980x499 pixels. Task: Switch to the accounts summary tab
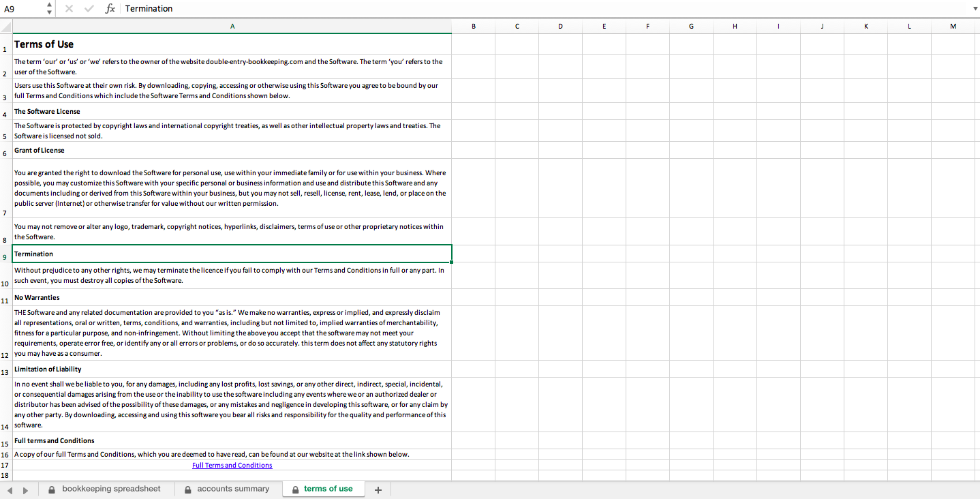[x=228, y=489]
